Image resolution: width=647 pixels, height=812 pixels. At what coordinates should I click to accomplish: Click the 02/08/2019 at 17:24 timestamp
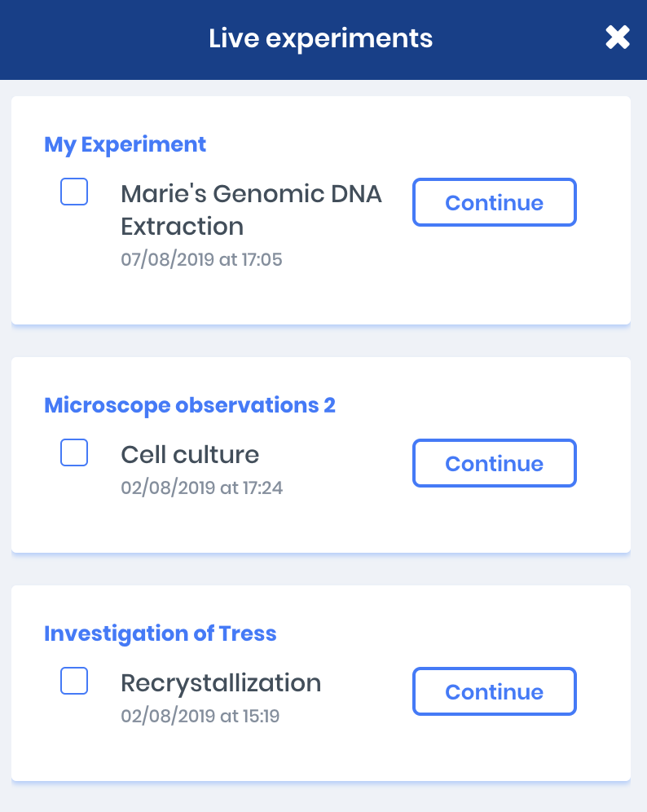coord(201,488)
